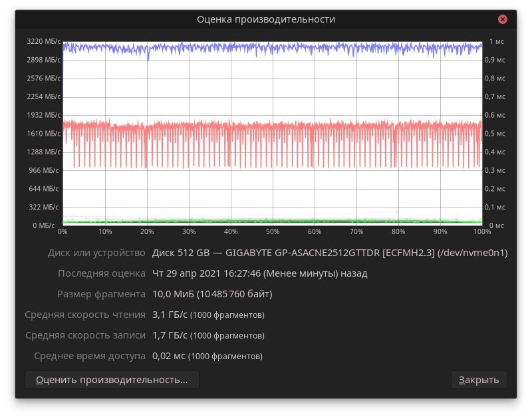The width and height of the screenshot is (532, 419).
Task: Click the "Последняя оценка" label
Action: (102, 273)
